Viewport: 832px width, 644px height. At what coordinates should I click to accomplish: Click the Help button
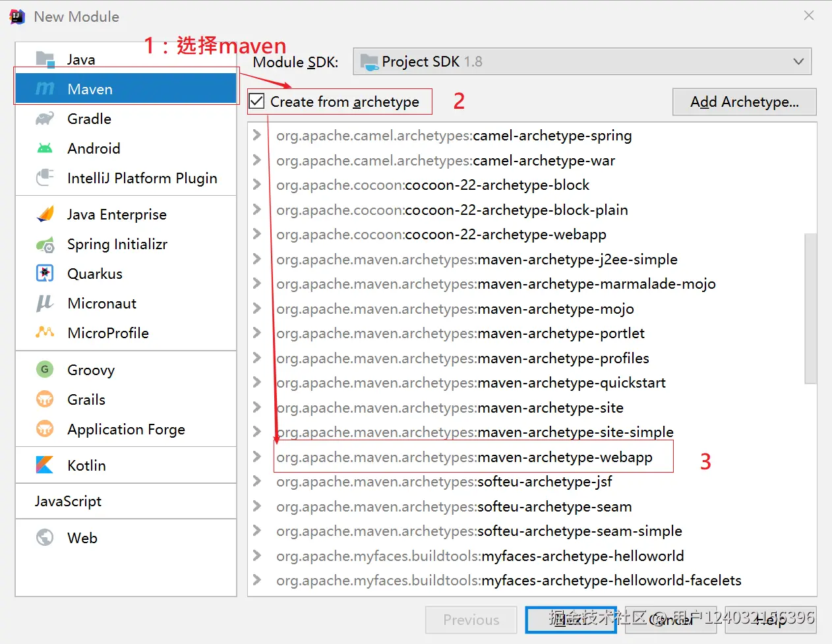point(771,620)
